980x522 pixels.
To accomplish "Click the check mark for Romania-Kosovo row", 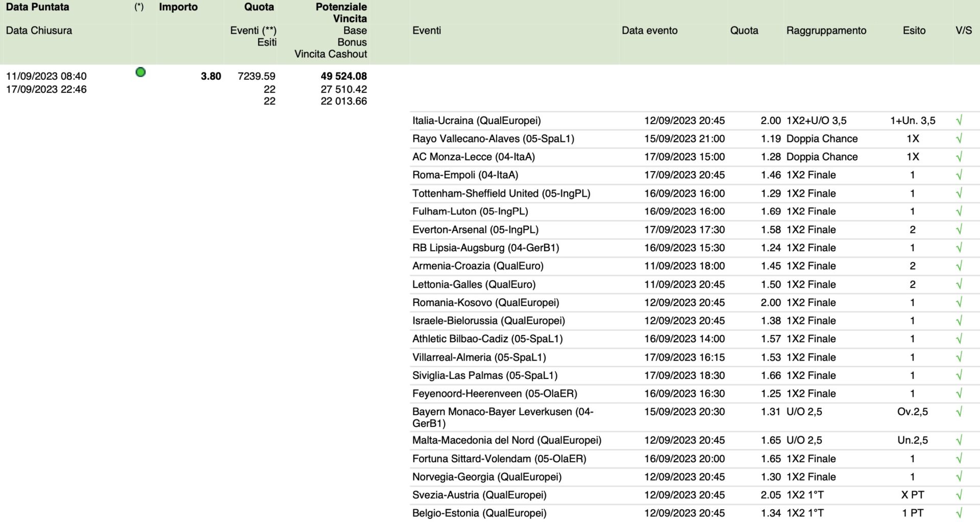I will point(959,302).
